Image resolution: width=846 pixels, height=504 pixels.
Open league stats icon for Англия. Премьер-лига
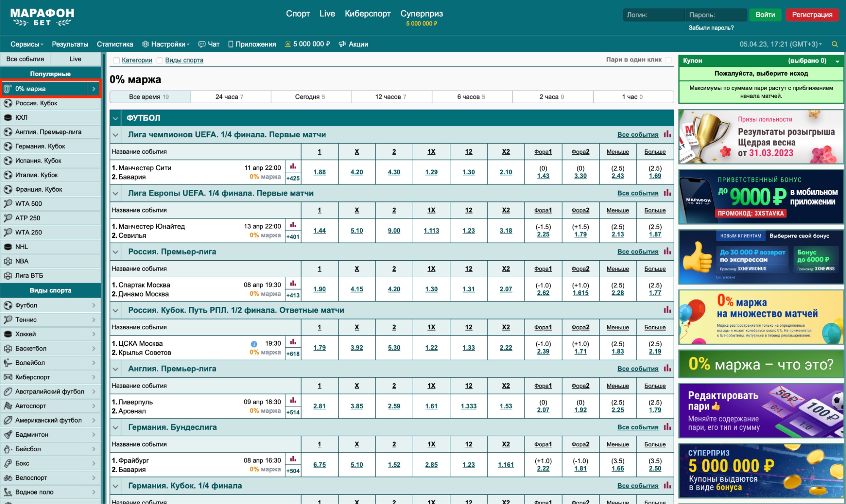(667, 368)
